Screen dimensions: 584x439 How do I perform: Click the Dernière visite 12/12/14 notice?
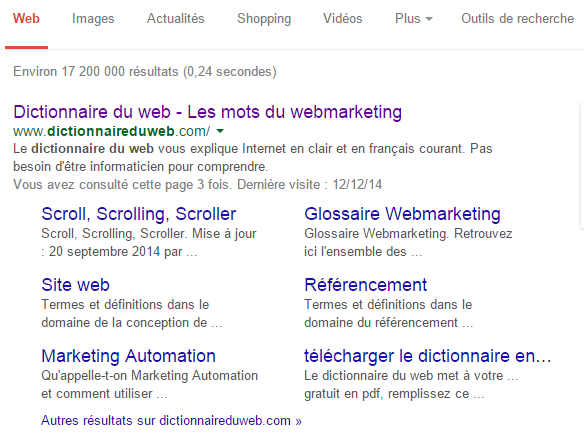click(310, 185)
